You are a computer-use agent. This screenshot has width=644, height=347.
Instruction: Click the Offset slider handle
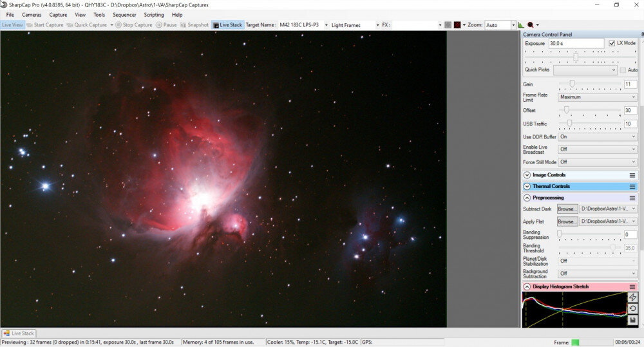(566, 110)
